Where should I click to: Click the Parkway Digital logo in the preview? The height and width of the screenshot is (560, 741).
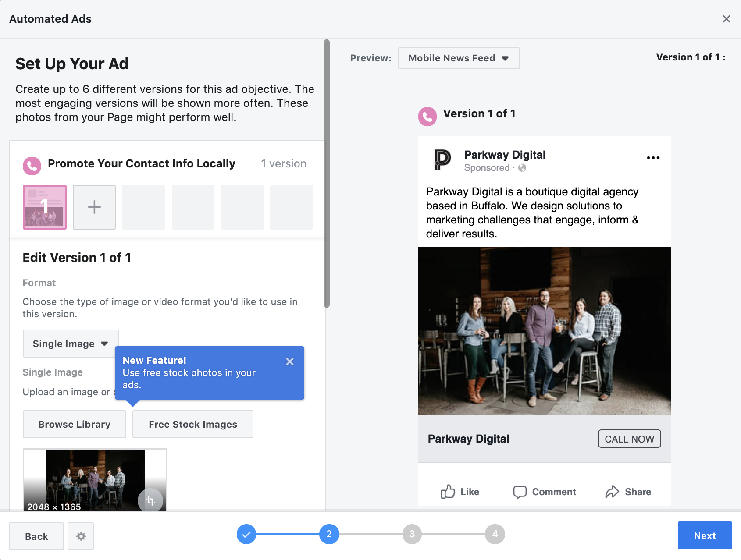442,159
